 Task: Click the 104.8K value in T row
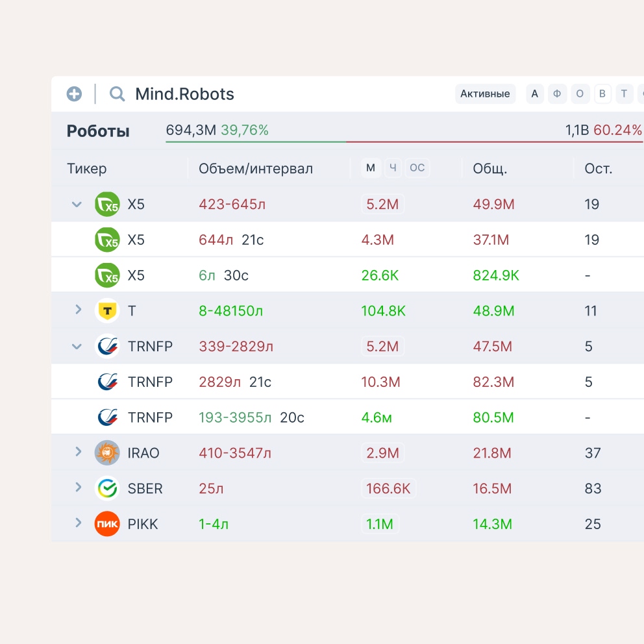[x=383, y=311]
